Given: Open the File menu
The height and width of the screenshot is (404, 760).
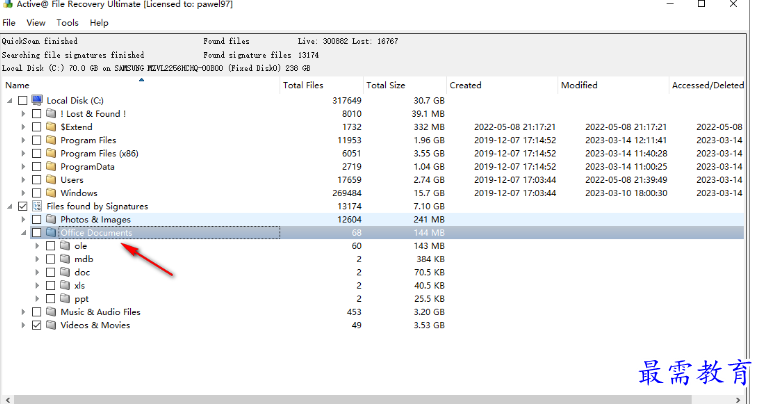Looking at the screenshot, I should [9, 23].
